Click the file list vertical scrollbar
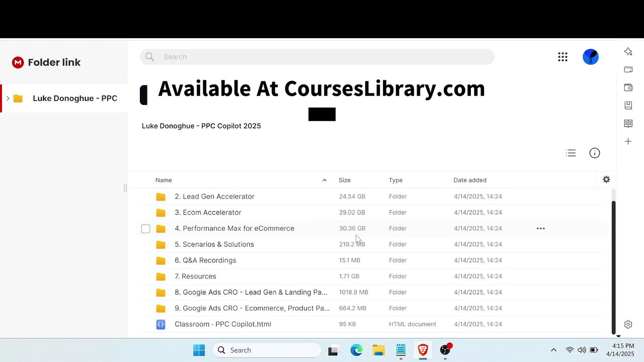 tap(614, 266)
